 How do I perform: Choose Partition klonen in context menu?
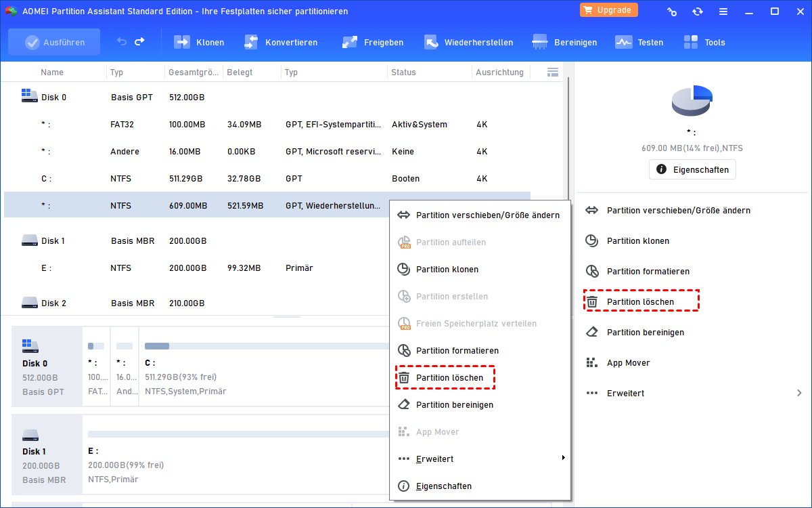click(480, 270)
